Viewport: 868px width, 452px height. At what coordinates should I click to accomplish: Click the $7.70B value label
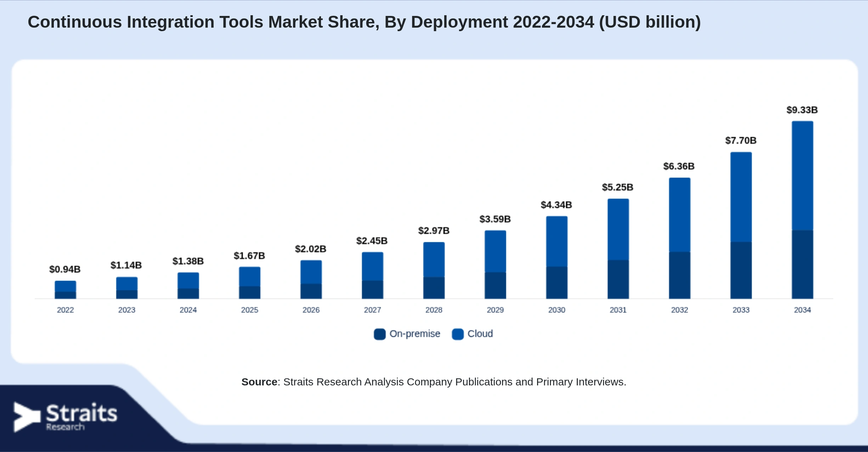[x=741, y=141]
